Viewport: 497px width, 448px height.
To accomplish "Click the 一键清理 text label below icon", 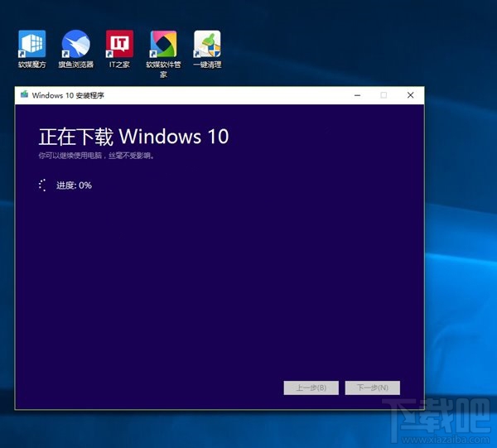I will pos(207,65).
